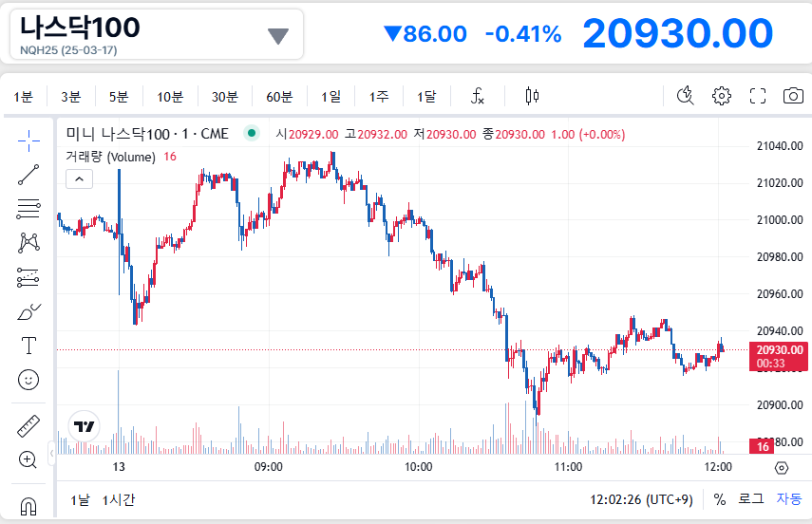Toggle the 로그 logarithmic scale
This screenshot has height=524, width=812.
[x=750, y=499]
